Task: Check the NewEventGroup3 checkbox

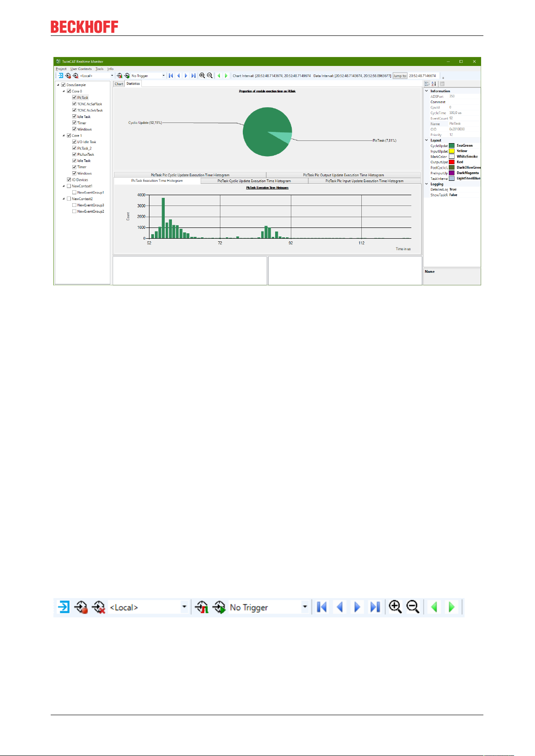Action: [x=74, y=205]
